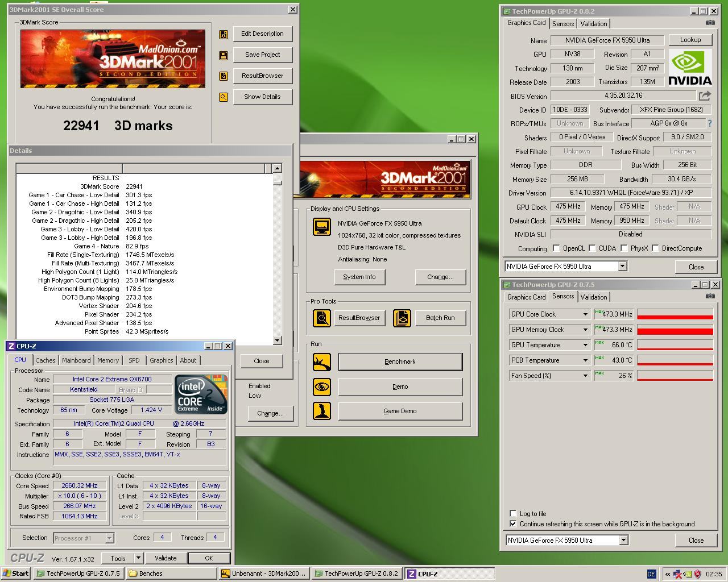The height and width of the screenshot is (582, 728).
Task: Switch to the Caches tab in CPU-Z
Action: point(45,360)
